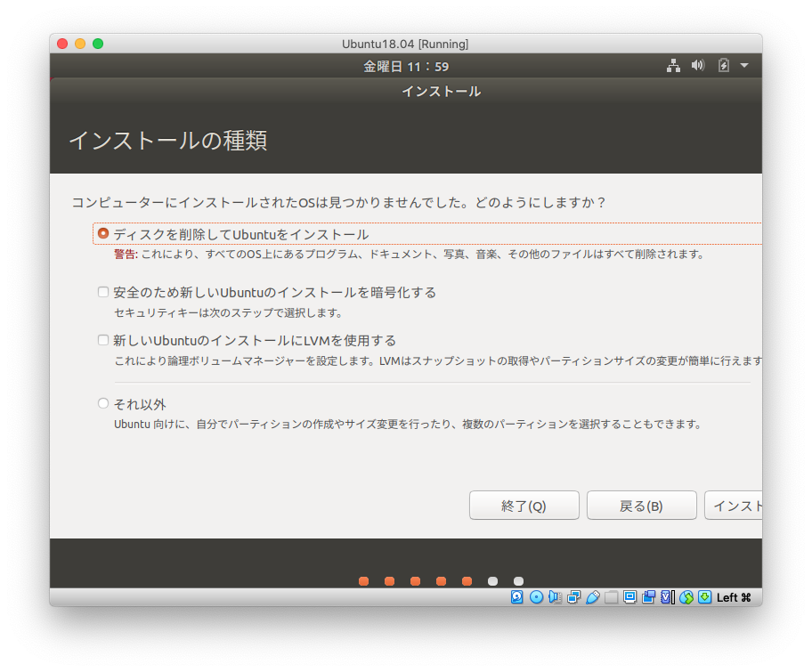Select the audio icon in VirtualBox status bar
This screenshot has height=672, width=812.
[x=554, y=597]
